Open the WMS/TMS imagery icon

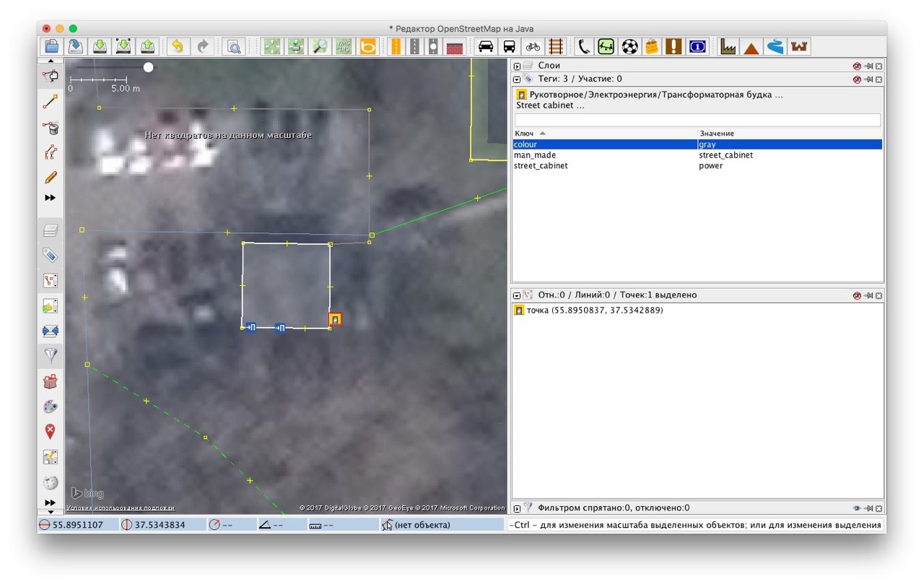tap(343, 46)
